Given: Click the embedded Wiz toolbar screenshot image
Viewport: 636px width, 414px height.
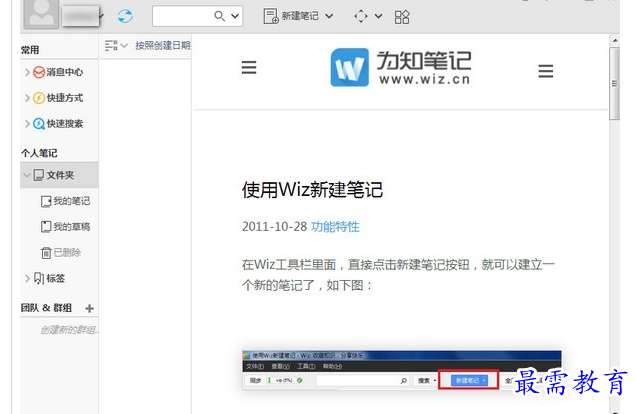Looking at the screenshot, I should tap(402, 371).
